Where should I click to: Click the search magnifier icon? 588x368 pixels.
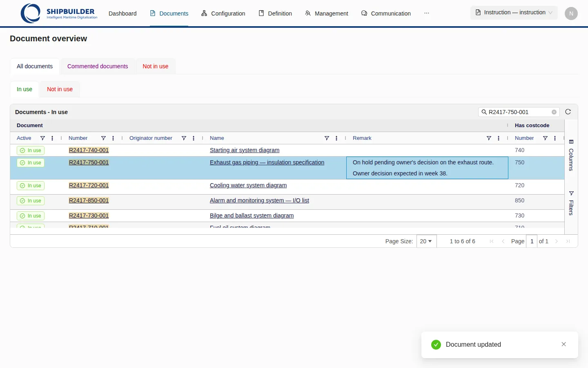pyautogui.click(x=484, y=112)
